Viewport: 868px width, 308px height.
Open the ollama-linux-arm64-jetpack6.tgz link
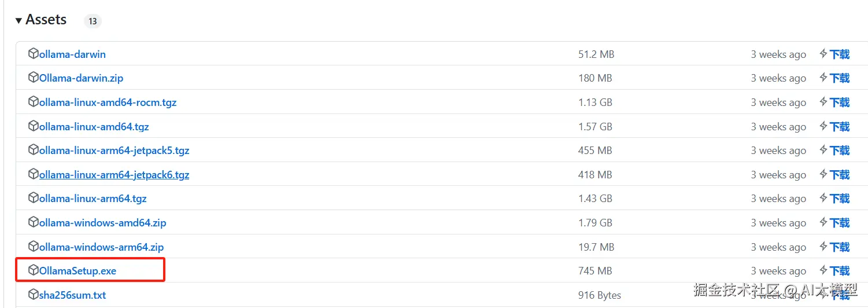pos(114,175)
